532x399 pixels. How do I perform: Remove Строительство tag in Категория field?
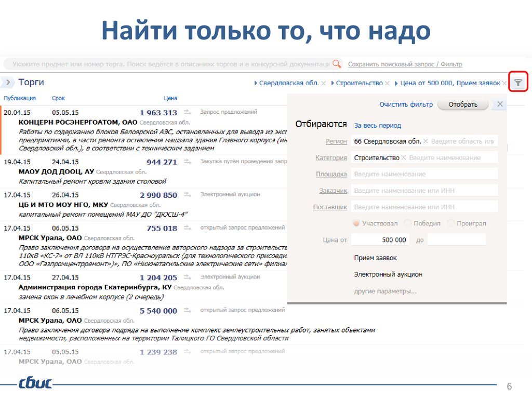[x=404, y=157]
